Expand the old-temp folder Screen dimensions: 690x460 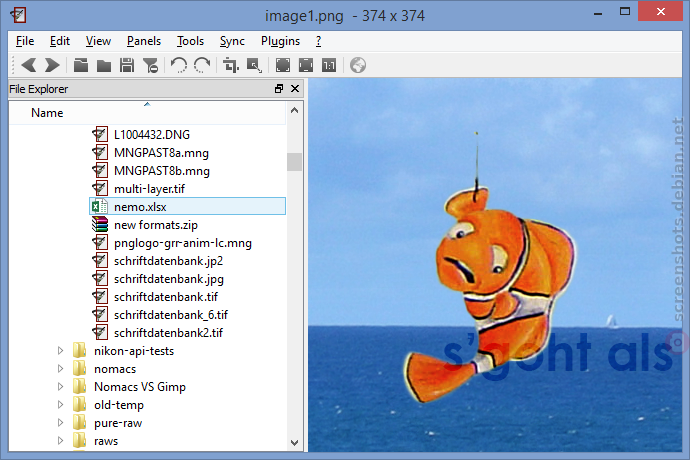pos(60,405)
